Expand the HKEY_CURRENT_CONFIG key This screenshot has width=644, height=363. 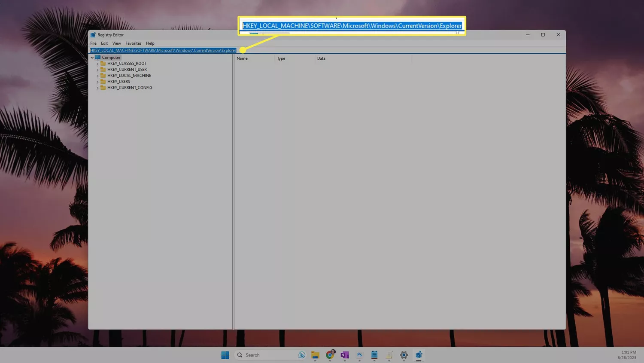[x=97, y=88]
